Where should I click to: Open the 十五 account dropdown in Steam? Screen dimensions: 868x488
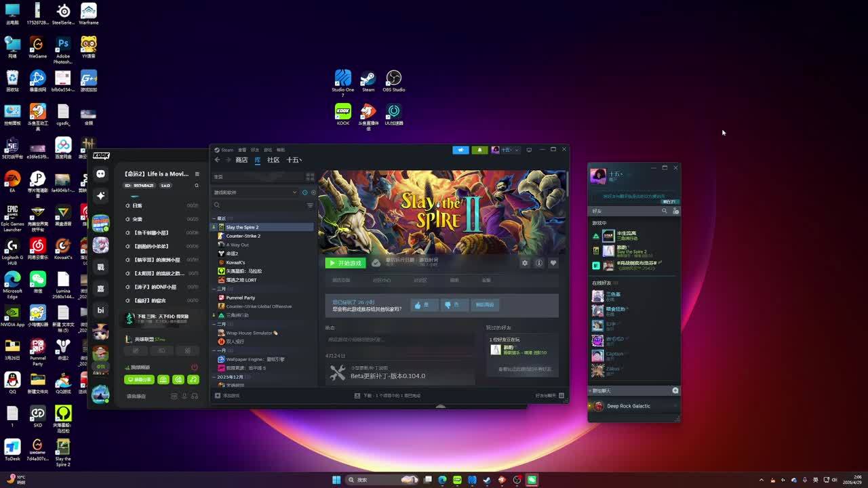506,150
